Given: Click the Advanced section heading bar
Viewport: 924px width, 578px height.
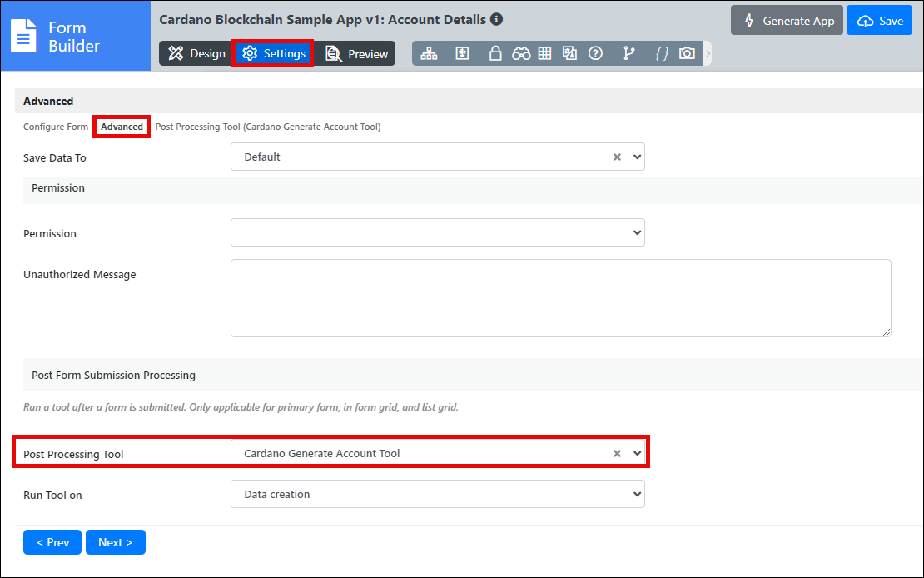Looking at the screenshot, I should (x=469, y=101).
